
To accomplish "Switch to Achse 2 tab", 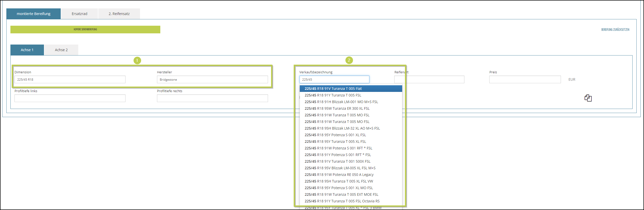I will 61,50.
